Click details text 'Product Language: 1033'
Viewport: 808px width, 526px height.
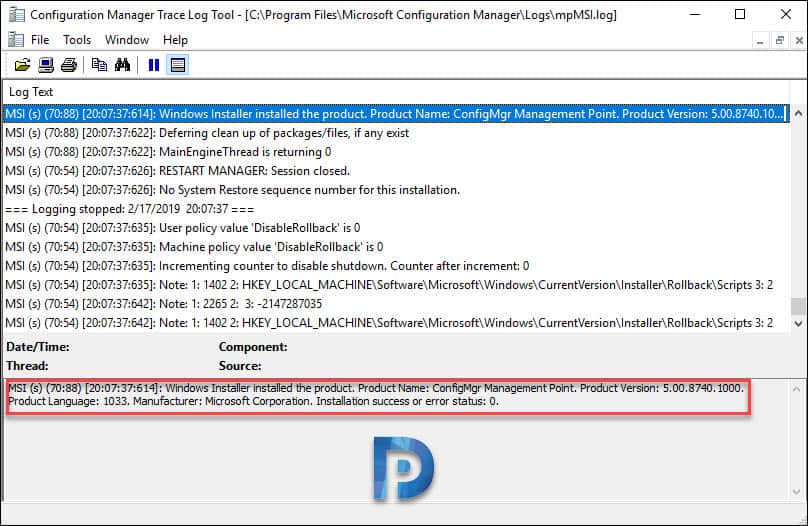[x=68, y=401]
